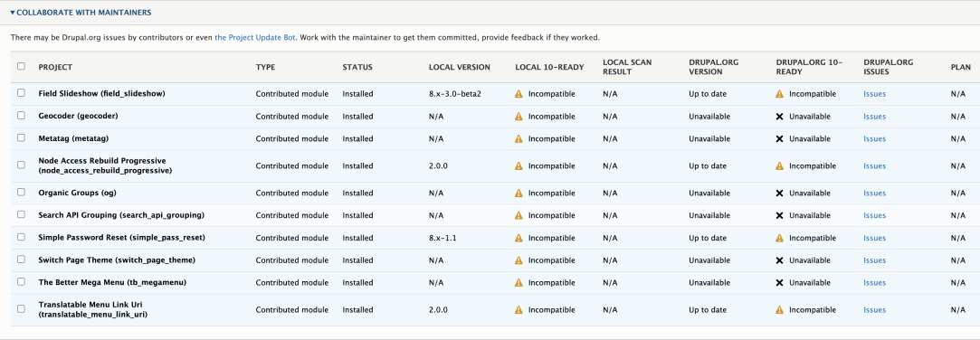The width and height of the screenshot is (980, 340).
Task: Open Issues link for Field Slideshow
Action: [874, 94]
